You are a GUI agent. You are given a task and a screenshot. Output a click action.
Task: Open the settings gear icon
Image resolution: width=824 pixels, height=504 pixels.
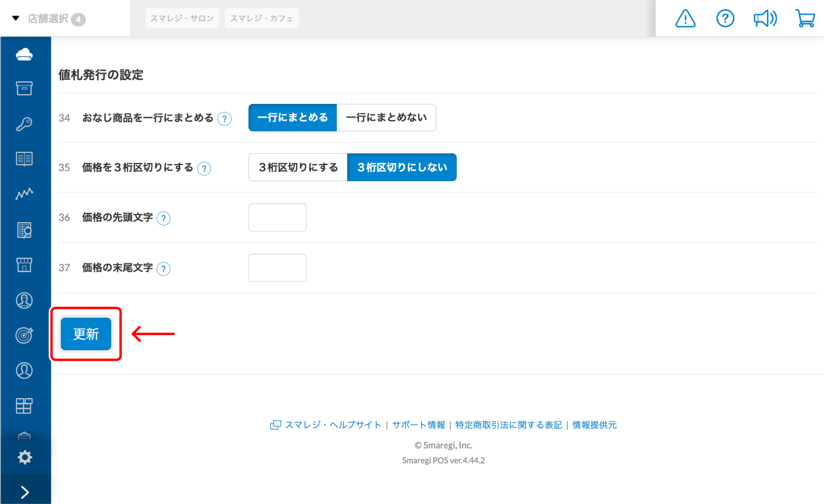click(24, 457)
